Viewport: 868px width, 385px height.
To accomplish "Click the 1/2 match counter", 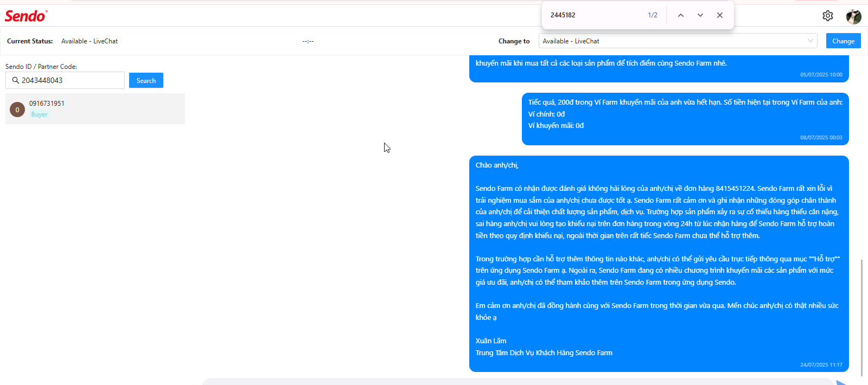I will click(x=653, y=15).
